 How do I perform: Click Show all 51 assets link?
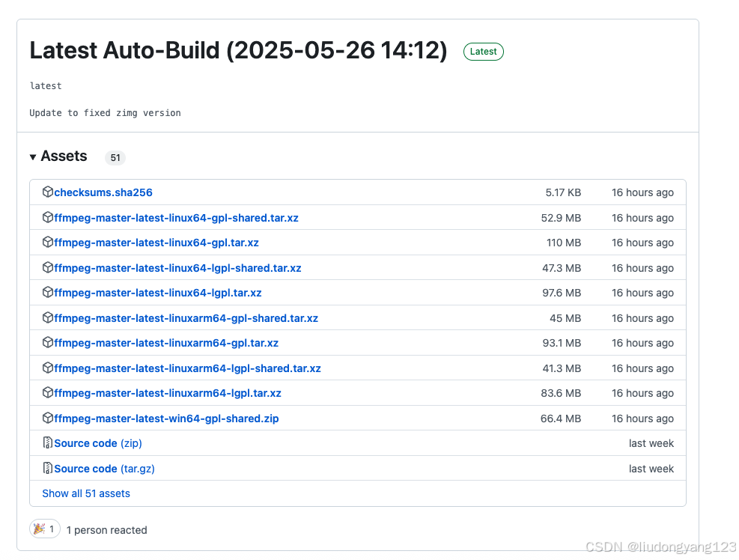click(86, 493)
